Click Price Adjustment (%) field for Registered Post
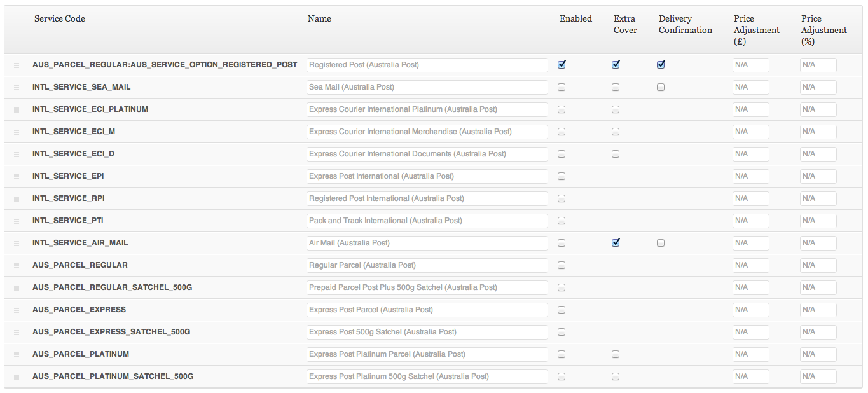868x393 pixels. click(818, 65)
